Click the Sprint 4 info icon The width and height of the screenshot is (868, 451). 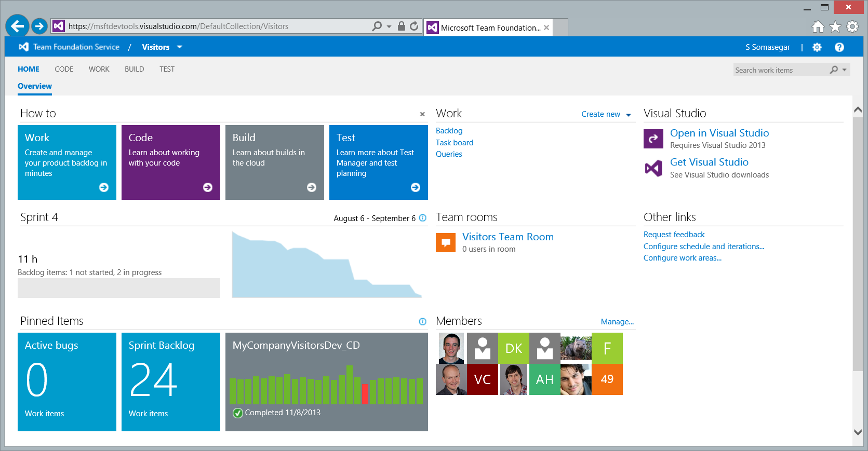coord(422,218)
